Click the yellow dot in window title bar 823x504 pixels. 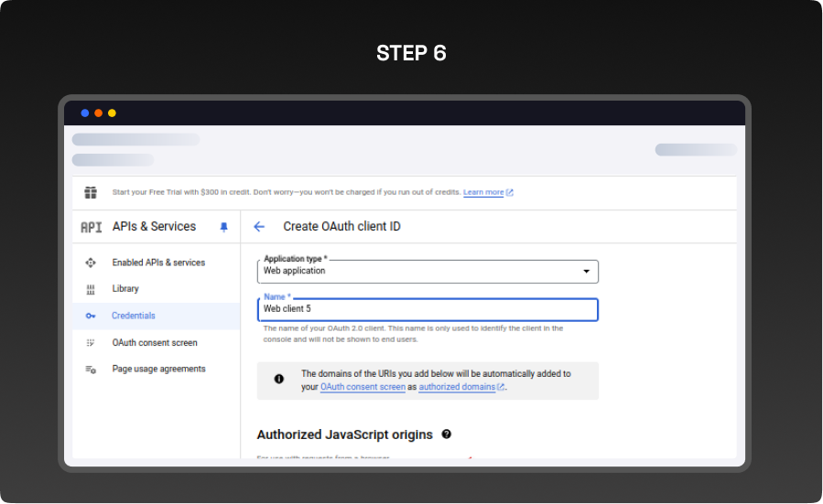[x=112, y=113]
